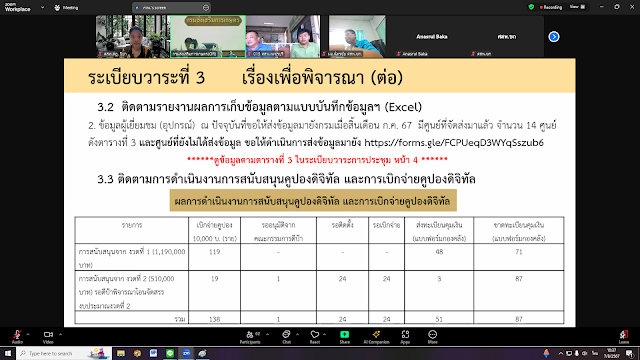Select the Anasrul Baka participant tile

point(431,36)
